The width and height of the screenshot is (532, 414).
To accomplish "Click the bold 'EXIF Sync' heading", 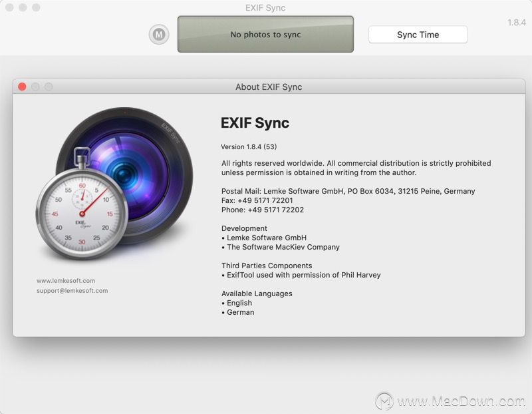I will point(255,123).
